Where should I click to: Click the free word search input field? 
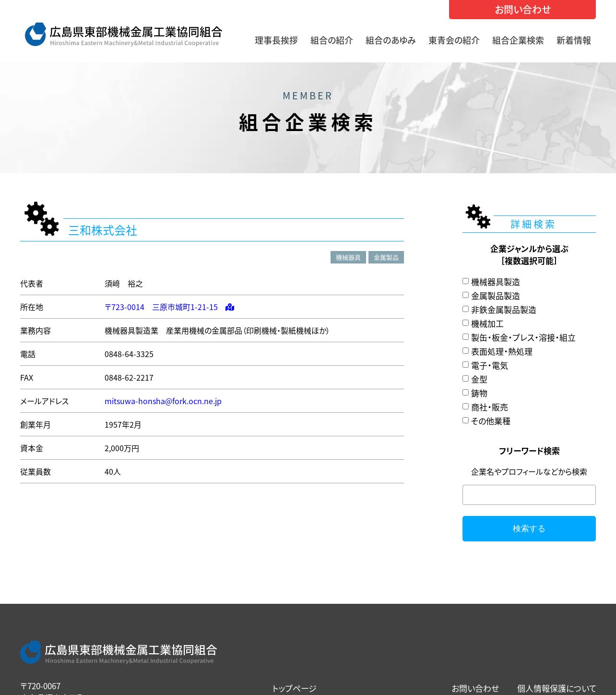point(529,495)
